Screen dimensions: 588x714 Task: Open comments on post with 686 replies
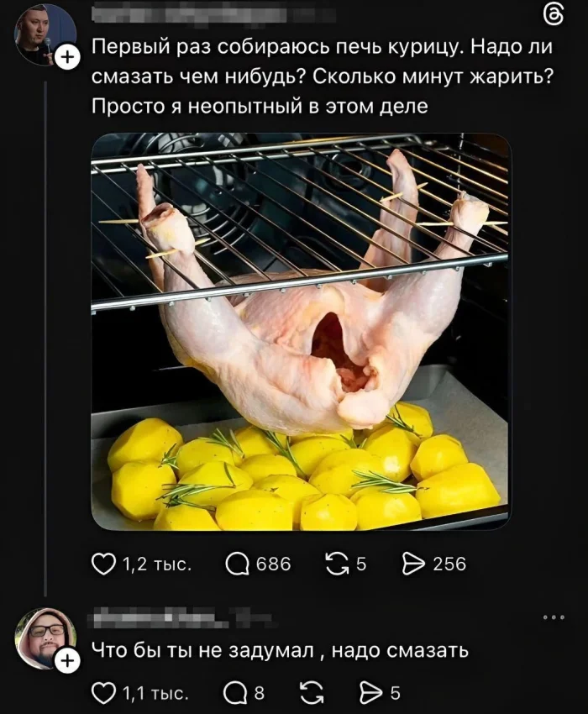[x=237, y=564]
